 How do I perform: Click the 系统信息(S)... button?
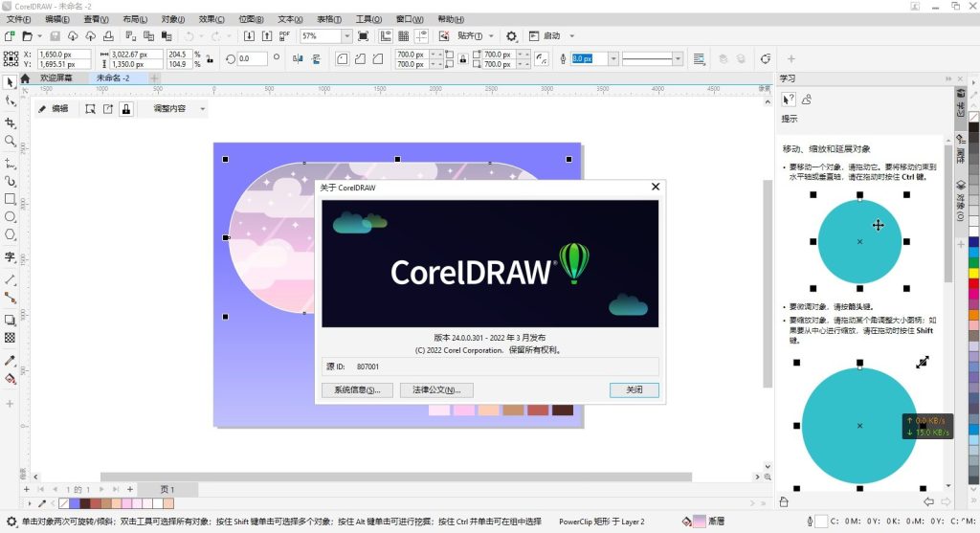pos(357,389)
